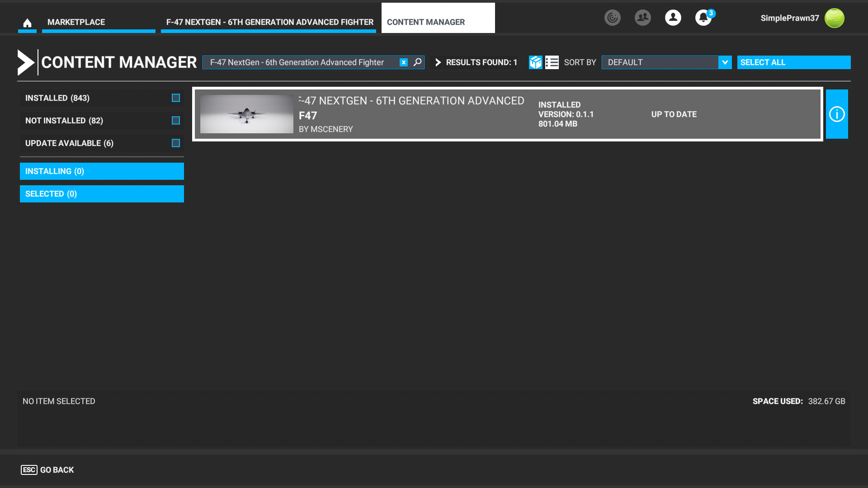Open the user profile icon
This screenshot has width=868, height=488.
click(673, 18)
